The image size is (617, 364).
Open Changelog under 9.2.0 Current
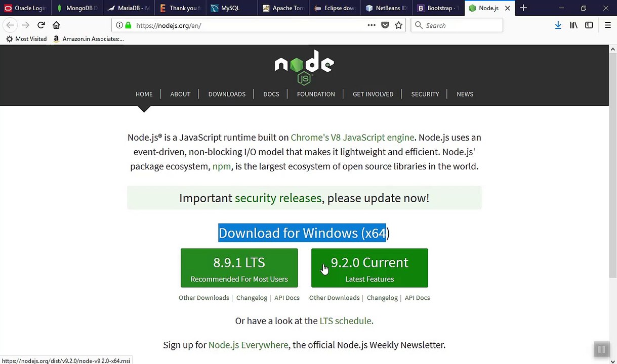pyautogui.click(x=382, y=298)
